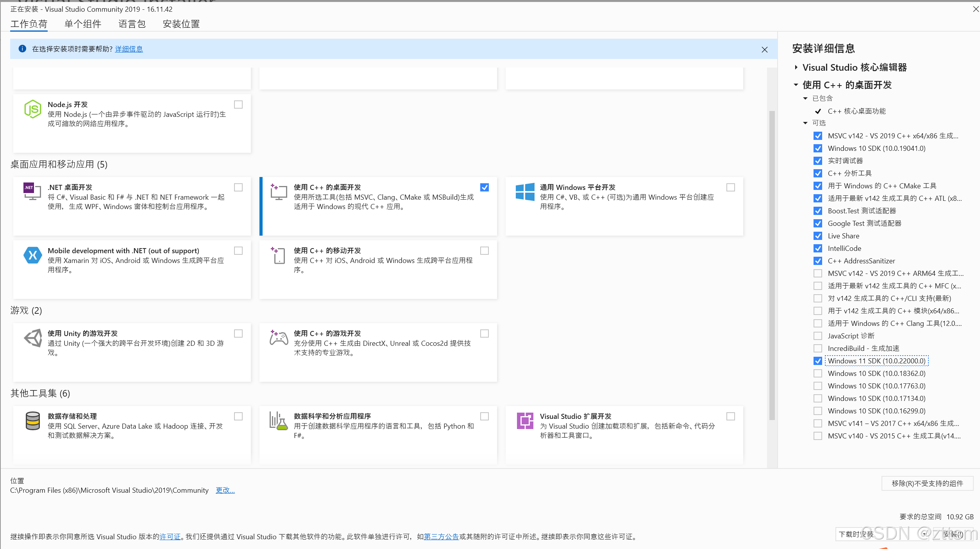Click the Node.js development workload icon

point(32,109)
